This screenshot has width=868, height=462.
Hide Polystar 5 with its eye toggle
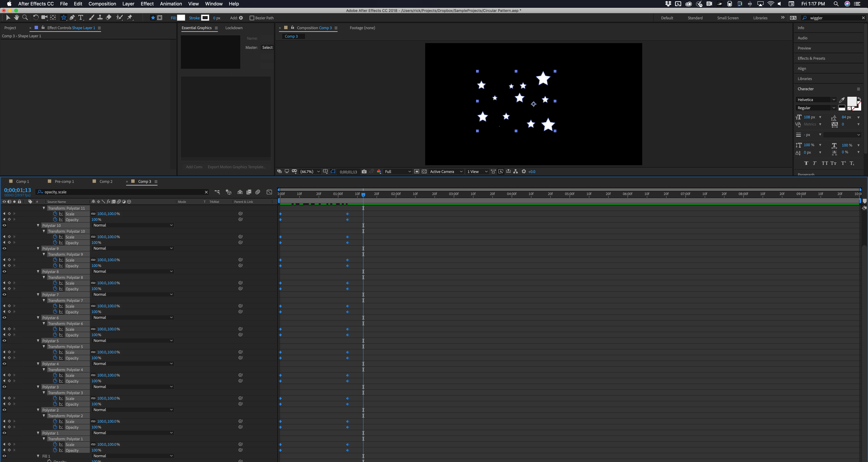point(4,341)
